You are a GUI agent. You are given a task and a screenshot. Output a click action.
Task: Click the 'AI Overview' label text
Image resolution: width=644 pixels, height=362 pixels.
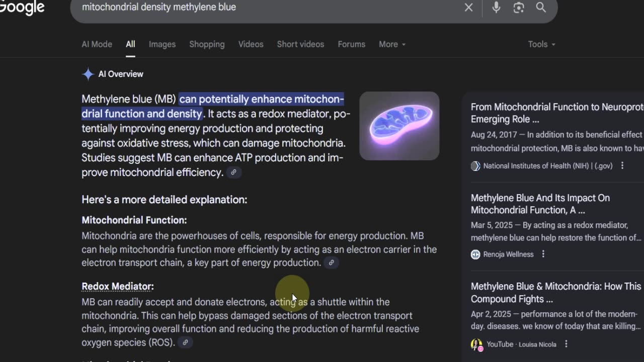point(121,74)
